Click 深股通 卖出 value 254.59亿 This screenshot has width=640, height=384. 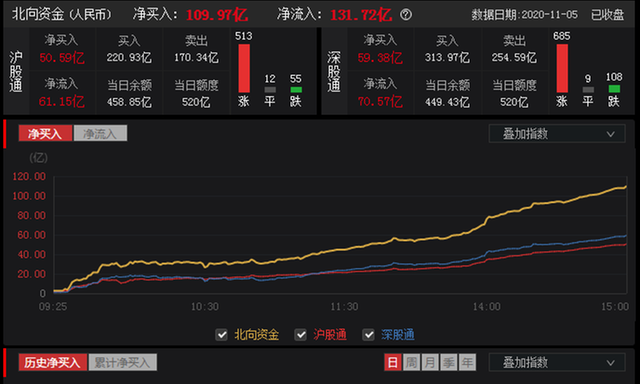pos(514,58)
